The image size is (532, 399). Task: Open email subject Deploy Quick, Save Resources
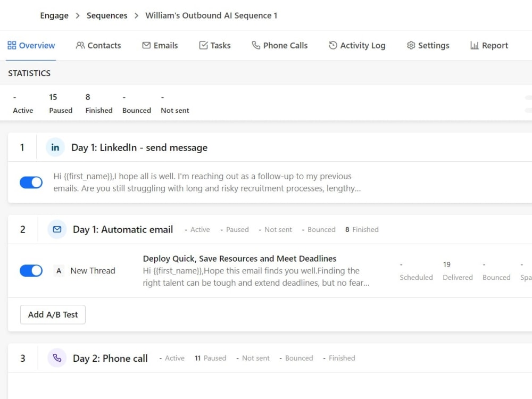coord(239,259)
